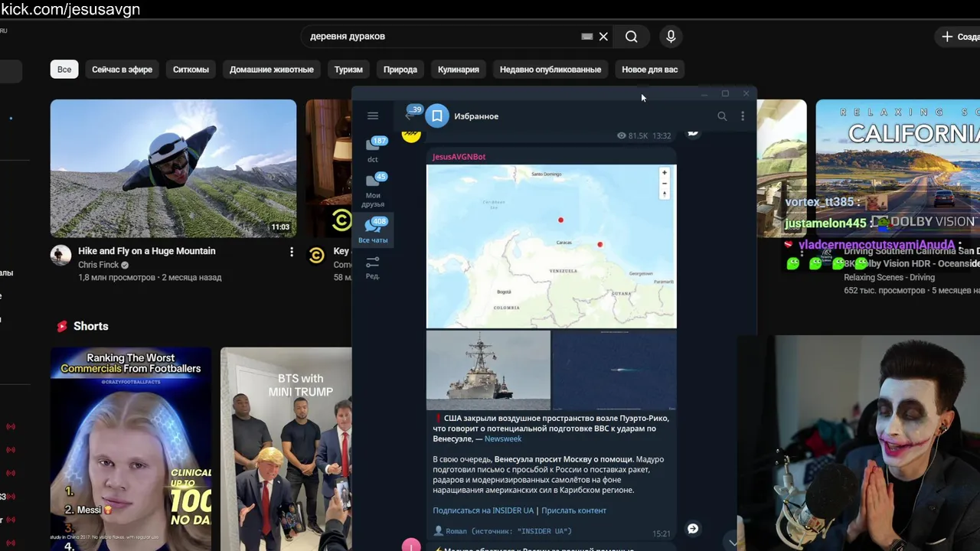
Task: Open the Избранное saved messages bookmark icon
Action: pyautogui.click(x=437, y=116)
